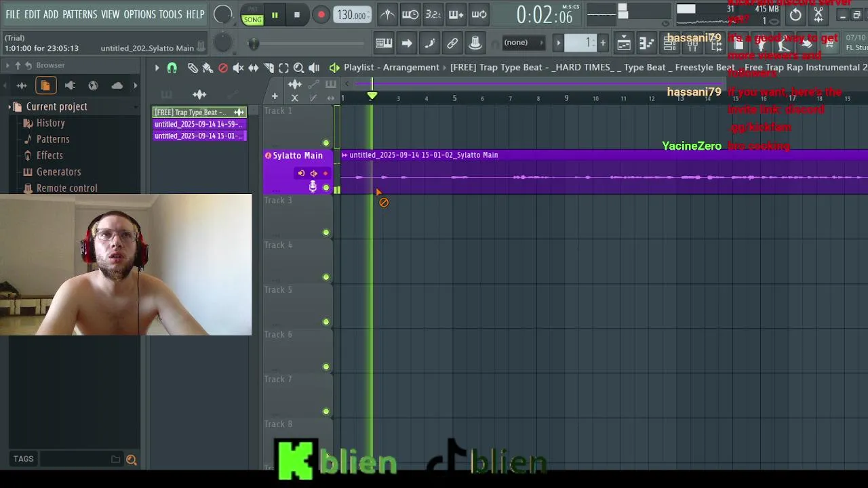This screenshot has height=488, width=868.
Task: Click the multilink chain icon in toolbar
Action: (x=452, y=43)
